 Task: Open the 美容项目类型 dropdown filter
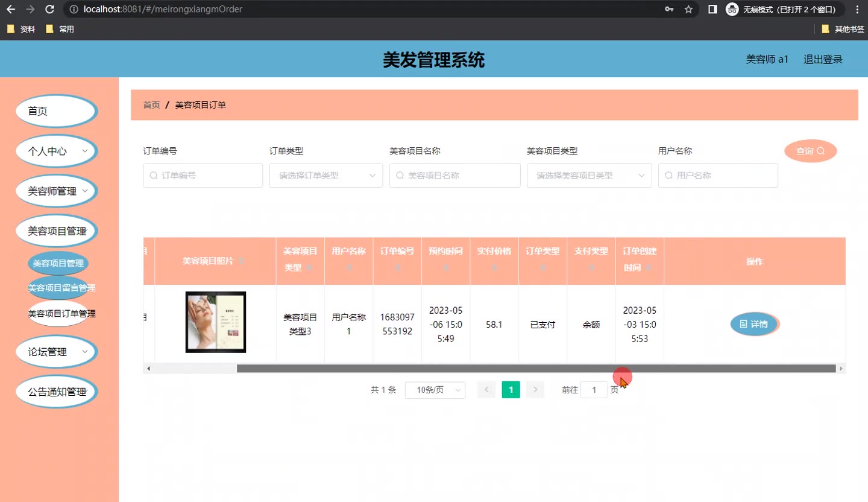589,176
